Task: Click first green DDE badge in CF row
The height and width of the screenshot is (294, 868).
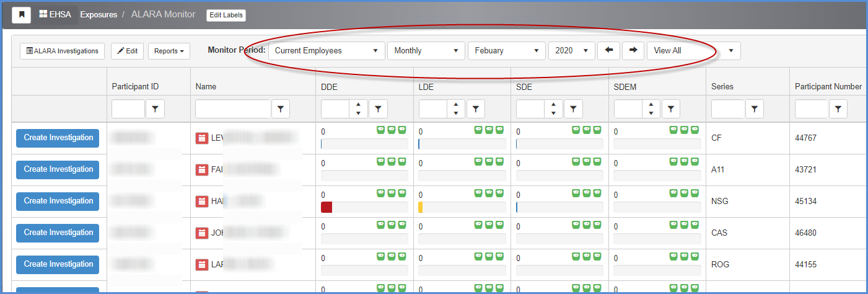Action: [382, 130]
